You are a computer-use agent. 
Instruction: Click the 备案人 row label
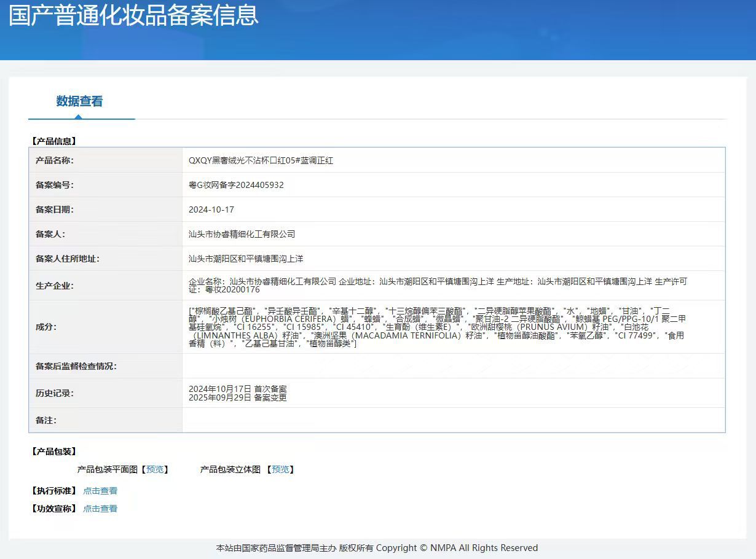coord(50,234)
